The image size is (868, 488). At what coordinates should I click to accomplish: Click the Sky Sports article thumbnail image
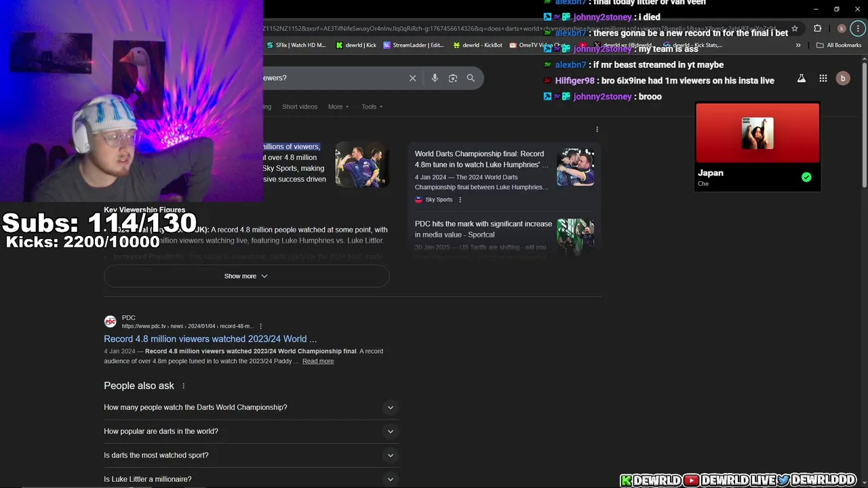click(576, 167)
